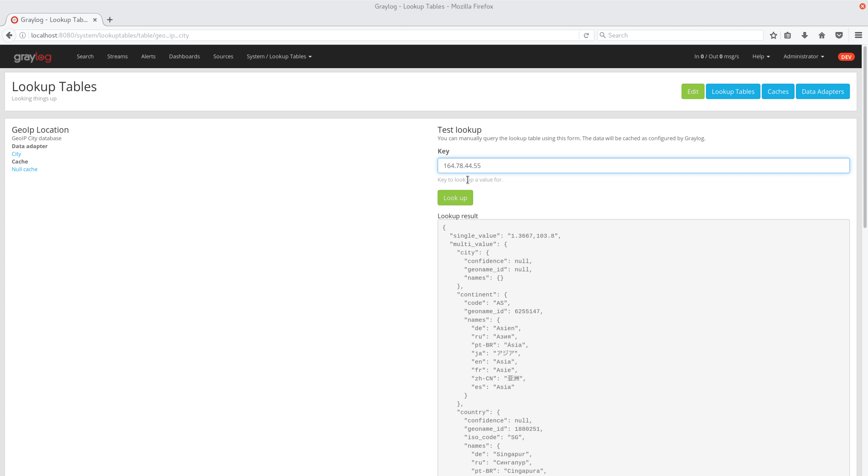The width and height of the screenshot is (868, 476).
Task: Click the Pocket save icon
Action: [x=839, y=35]
